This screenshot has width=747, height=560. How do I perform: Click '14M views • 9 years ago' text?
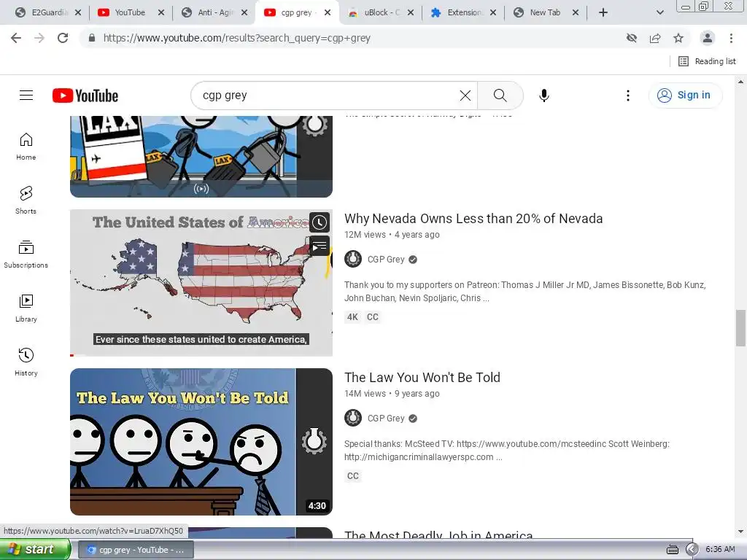point(392,394)
